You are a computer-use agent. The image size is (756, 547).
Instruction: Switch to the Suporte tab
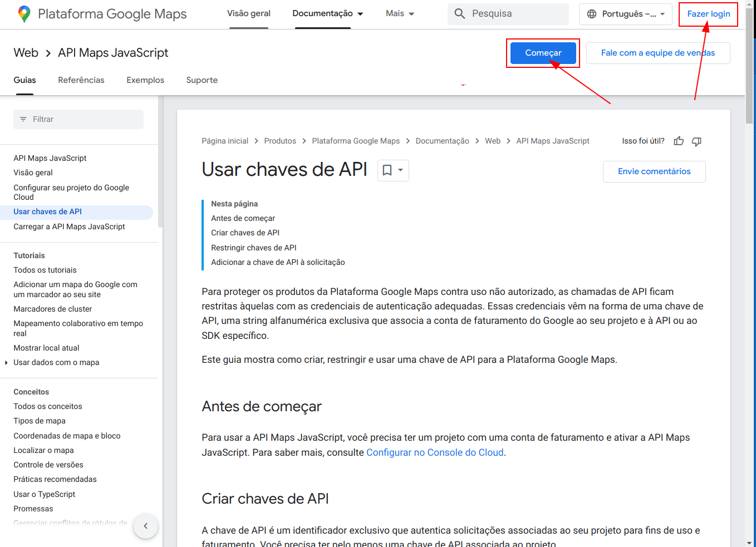coord(202,80)
